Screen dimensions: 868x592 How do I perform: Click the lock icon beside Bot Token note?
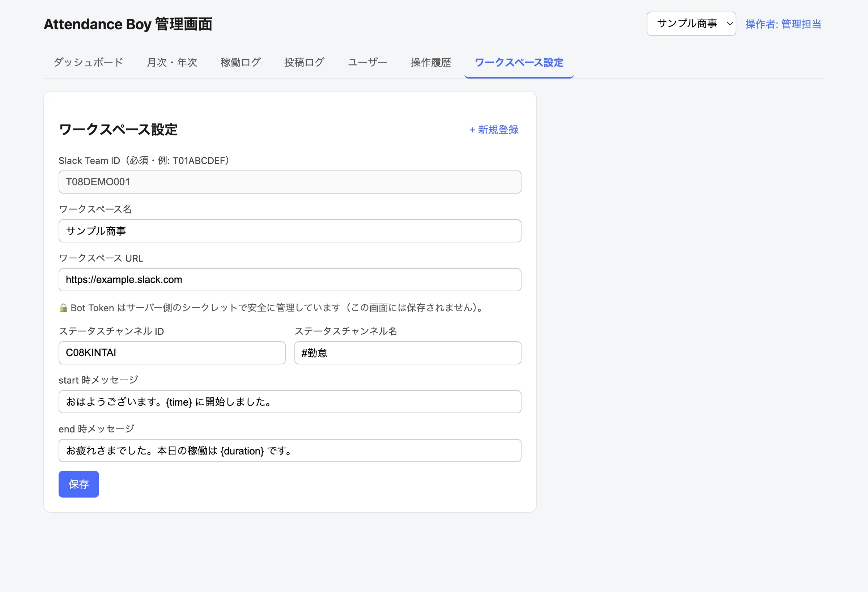63,308
